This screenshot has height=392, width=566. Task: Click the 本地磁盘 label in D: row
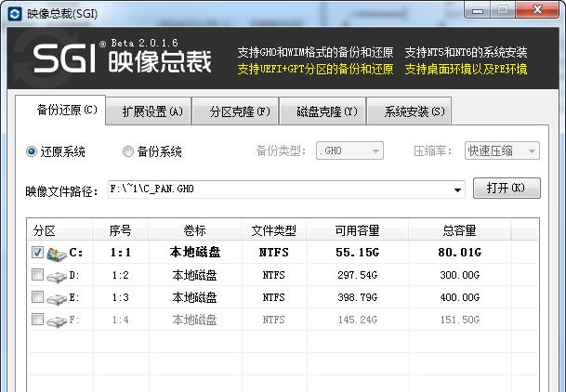[194, 275]
